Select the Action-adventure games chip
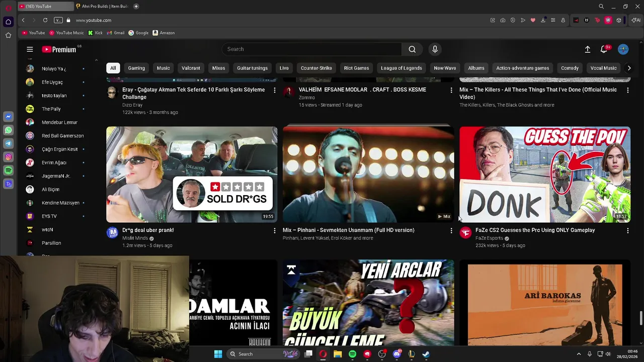Viewport: 644px width, 362px height. [x=523, y=68]
